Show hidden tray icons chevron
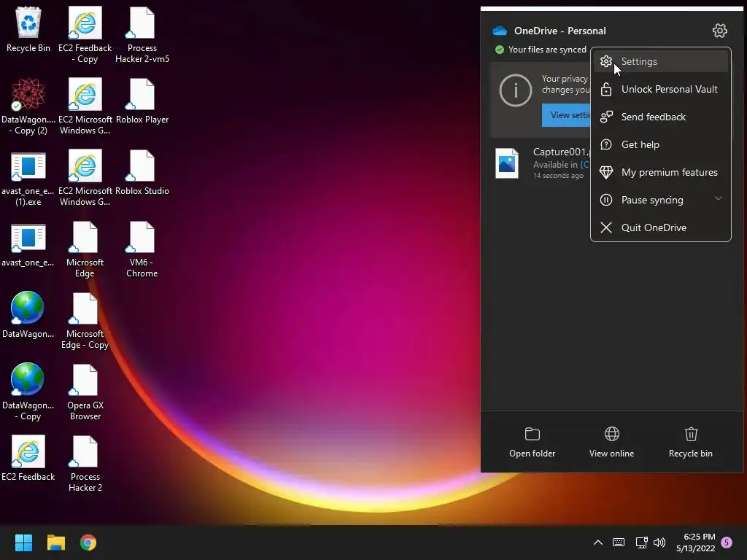747x560 pixels. click(598, 542)
